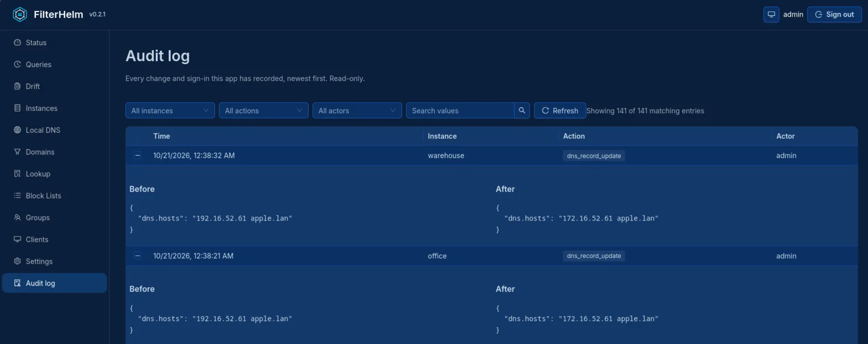The height and width of the screenshot is (344, 868).
Task: Click the dns_record_update badge for office
Action: coord(594,256)
